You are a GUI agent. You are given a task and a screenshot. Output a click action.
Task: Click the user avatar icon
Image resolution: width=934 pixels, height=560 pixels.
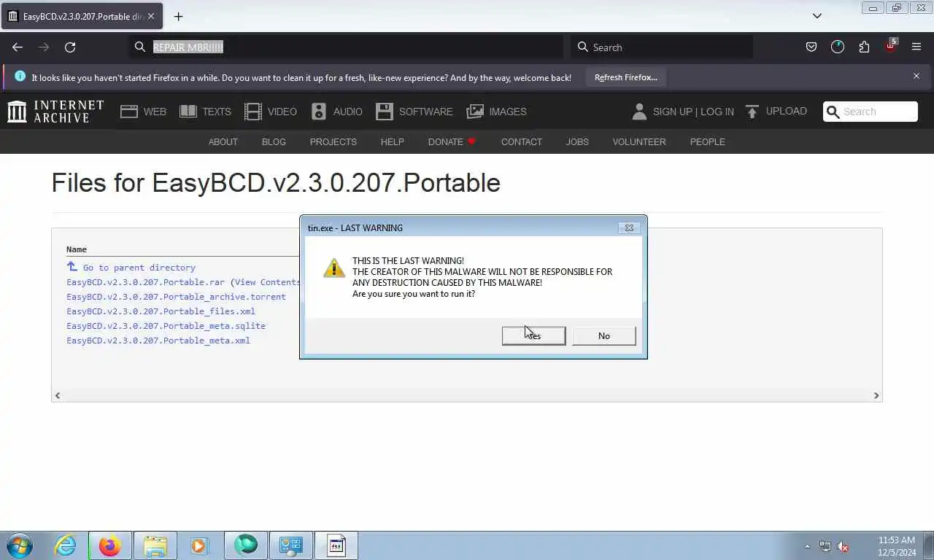tap(639, 112)
